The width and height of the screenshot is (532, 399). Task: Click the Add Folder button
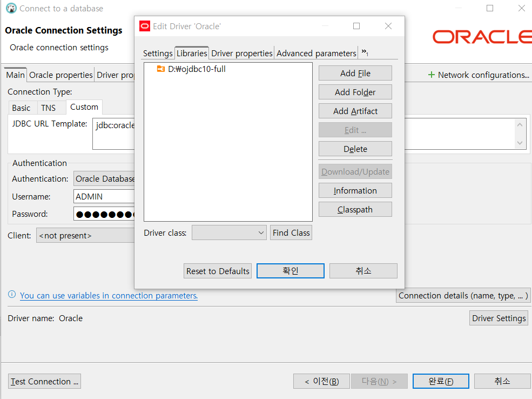355,92
